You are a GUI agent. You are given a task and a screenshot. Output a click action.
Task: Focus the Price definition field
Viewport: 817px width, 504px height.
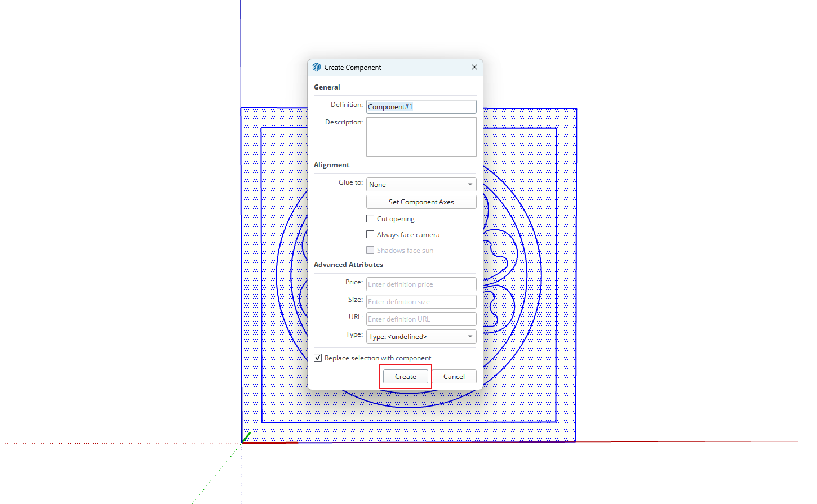click(x=421, y=284)
